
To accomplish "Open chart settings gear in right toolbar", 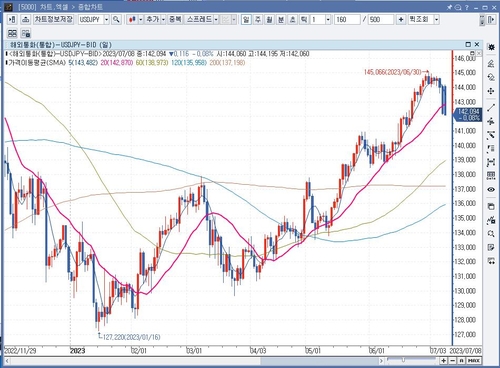I will point(491,47).
